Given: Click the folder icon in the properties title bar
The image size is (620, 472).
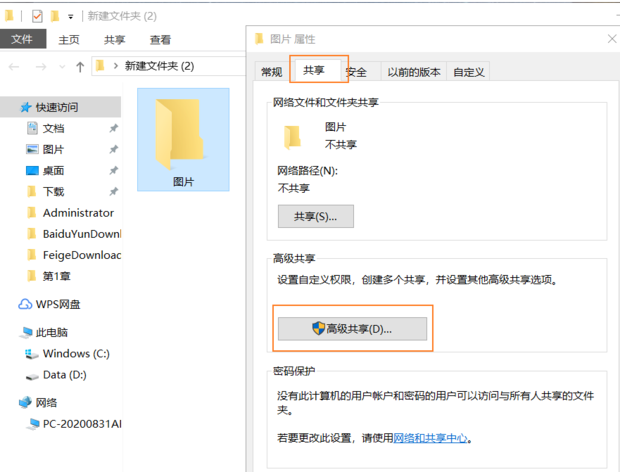Looking at the screenshot, I should click(259, 39).
